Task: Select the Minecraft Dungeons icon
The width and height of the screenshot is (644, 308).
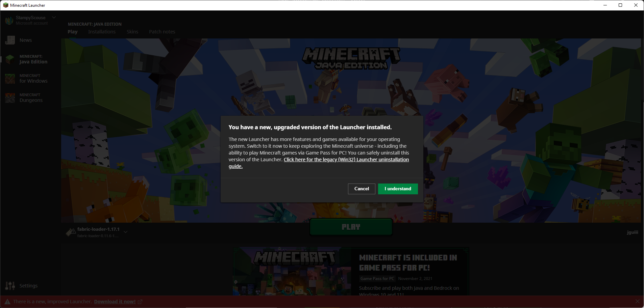Action: click(10, 98)
